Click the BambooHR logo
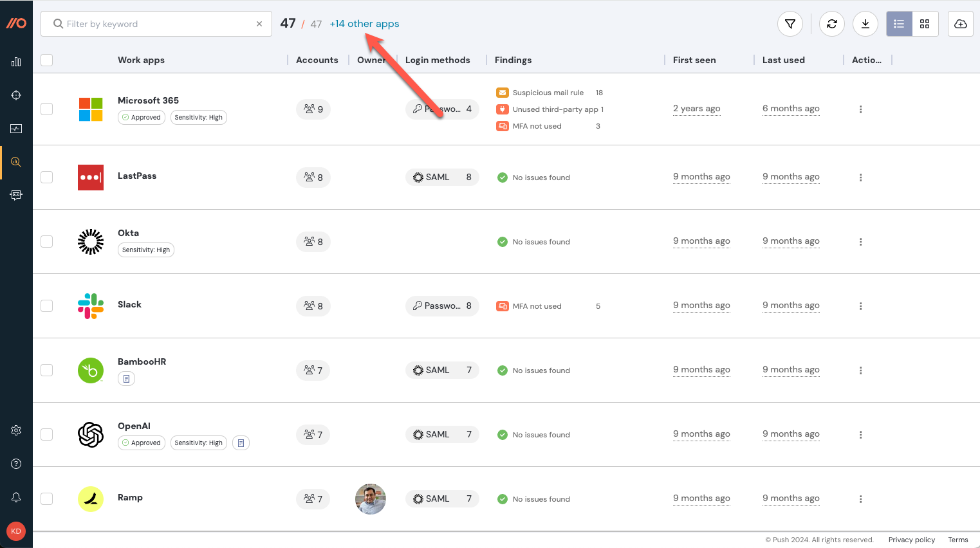Screen dimensions: 980x548 click(x=91, y=370)
